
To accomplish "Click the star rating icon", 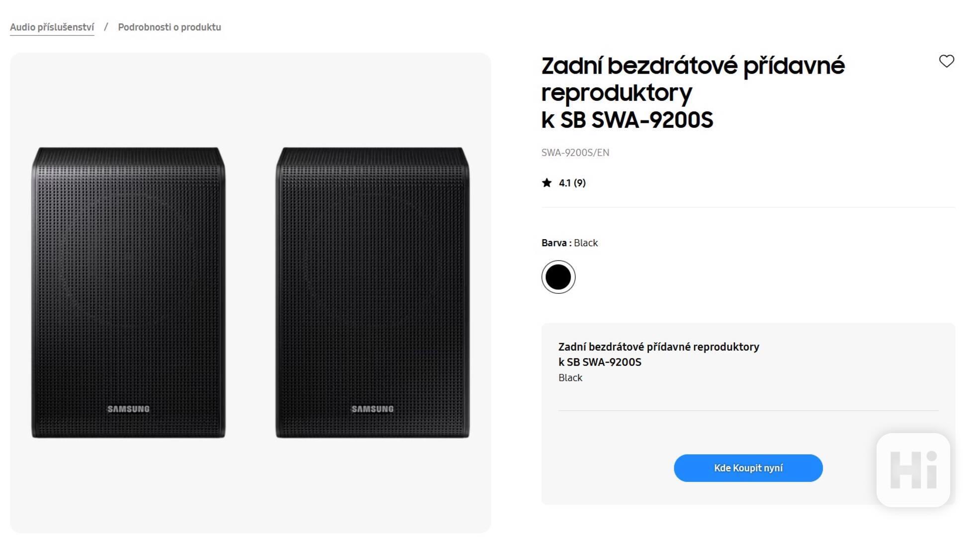I will point(546,183).
